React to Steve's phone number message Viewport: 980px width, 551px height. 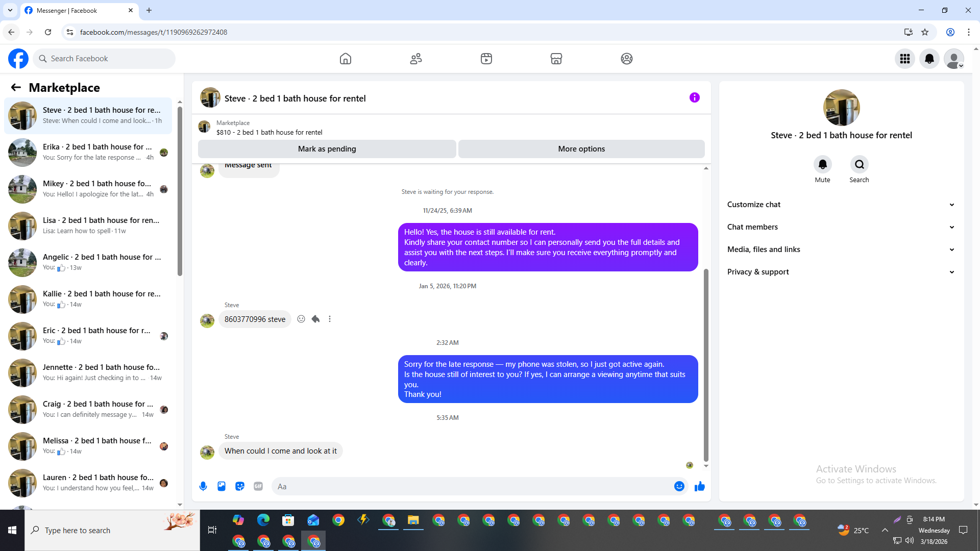(301, 319)
